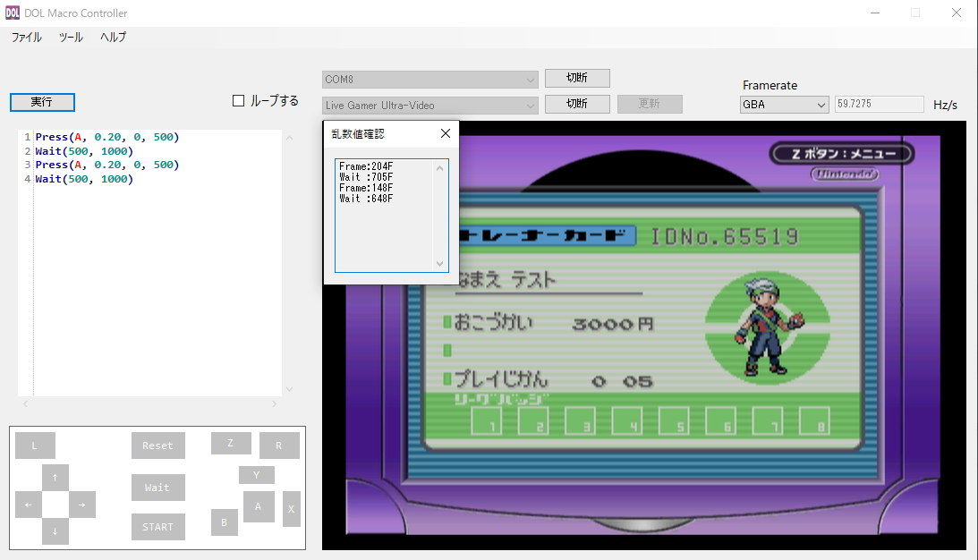
Task: Click the X controller button
Action: click(x=292, y=509)
